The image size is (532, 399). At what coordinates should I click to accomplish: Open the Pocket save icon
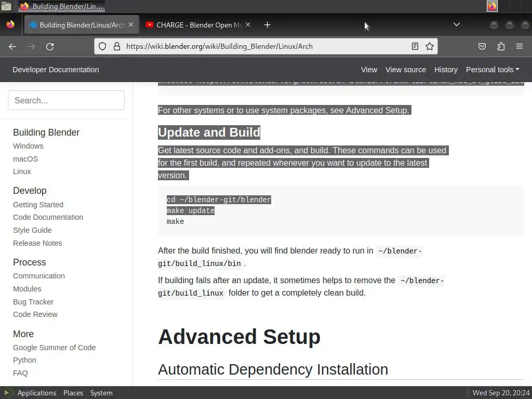[x=482, y=46]
